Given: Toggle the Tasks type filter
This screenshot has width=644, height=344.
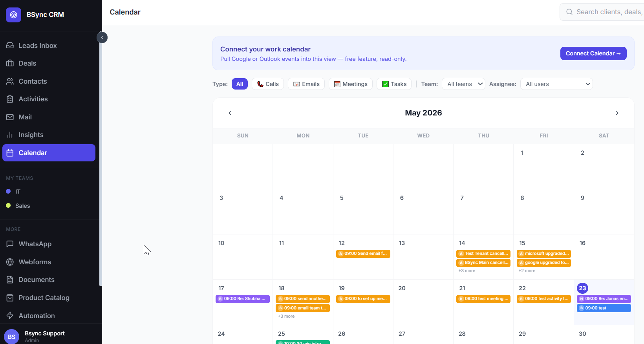Looking at the screenshot, I should (x=394, y=84).
